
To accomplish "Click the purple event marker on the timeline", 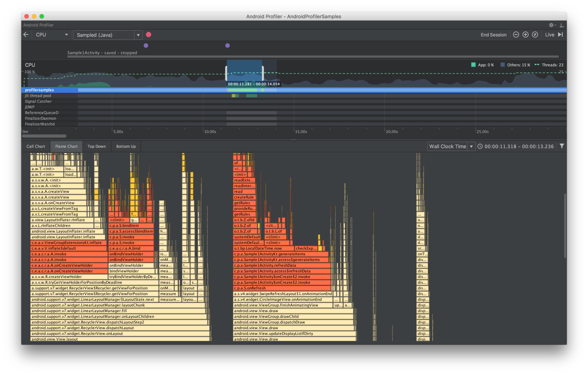I will [146, 45].
